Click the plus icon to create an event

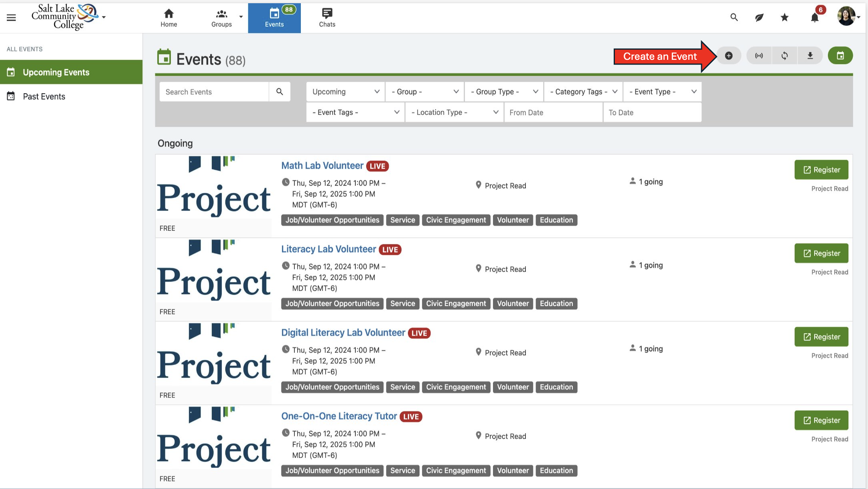(x=728, y=56)
